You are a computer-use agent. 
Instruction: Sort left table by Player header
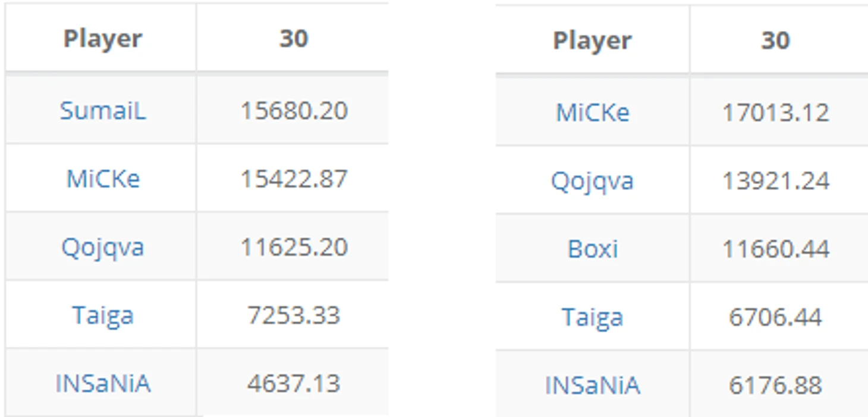(102, 39)
